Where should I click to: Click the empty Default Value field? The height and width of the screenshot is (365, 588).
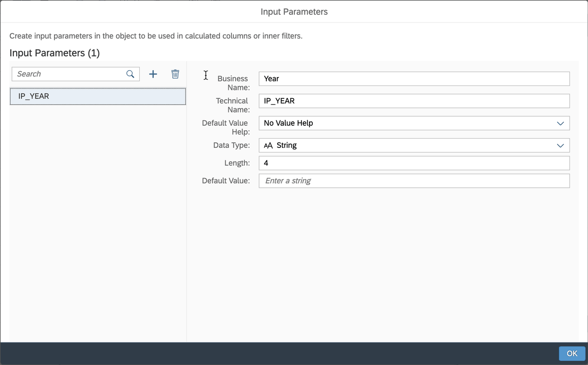[x=413, y=180]
